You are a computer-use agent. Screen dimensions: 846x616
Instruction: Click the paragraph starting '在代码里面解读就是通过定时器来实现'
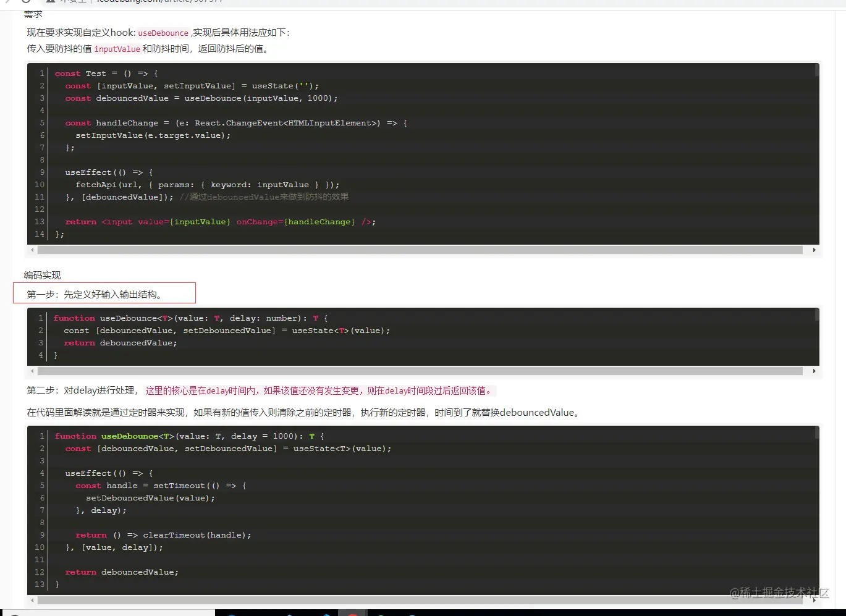(305, 413)
